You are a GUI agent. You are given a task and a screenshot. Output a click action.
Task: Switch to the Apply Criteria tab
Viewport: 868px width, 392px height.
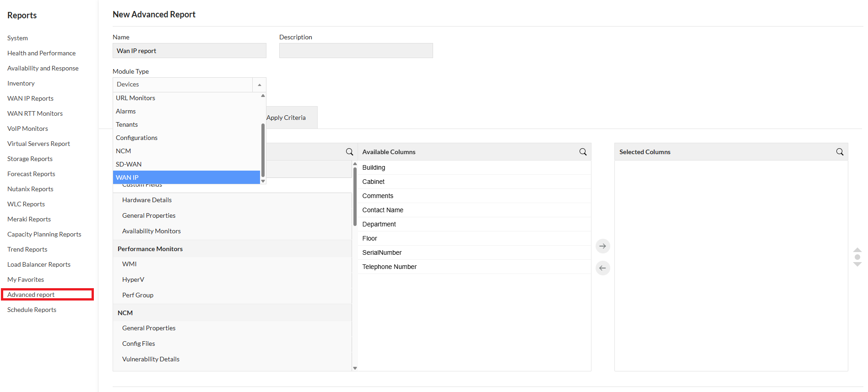click(x=286, y=118)
